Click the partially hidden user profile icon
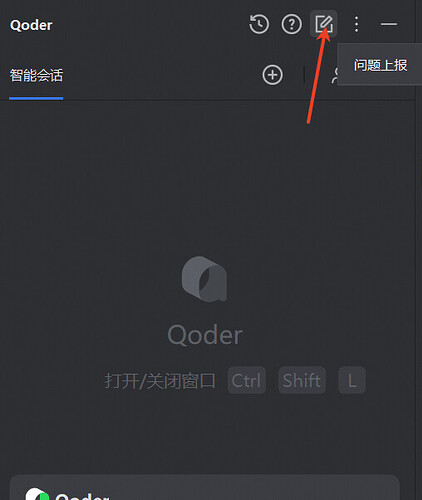 pos(334,75)
